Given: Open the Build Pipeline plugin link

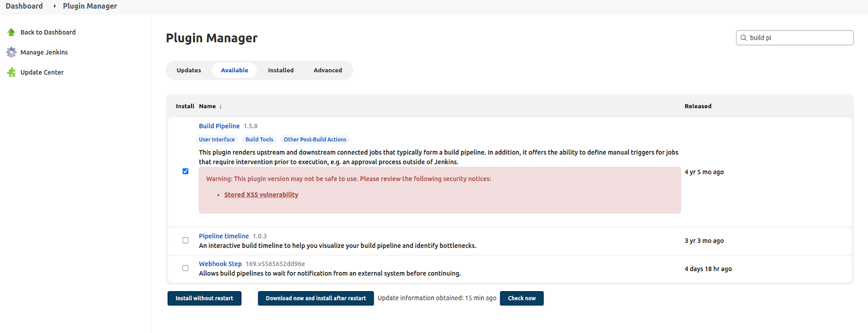Looking at the screenshot, I should click(x=219, y=126).
